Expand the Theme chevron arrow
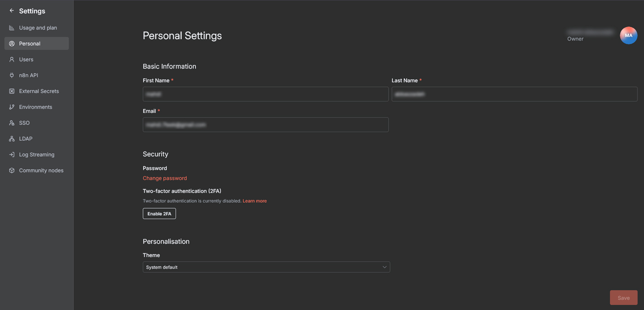 [385, 267]
